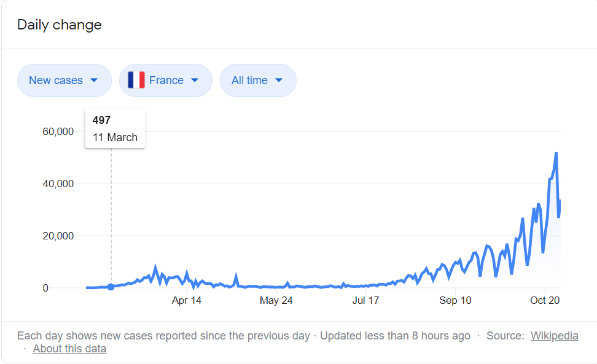Image resolution: width=597 pixels, height=364 pixels.
Task: Click the Jul 17 axis label
Action: (x=365, y=300)
